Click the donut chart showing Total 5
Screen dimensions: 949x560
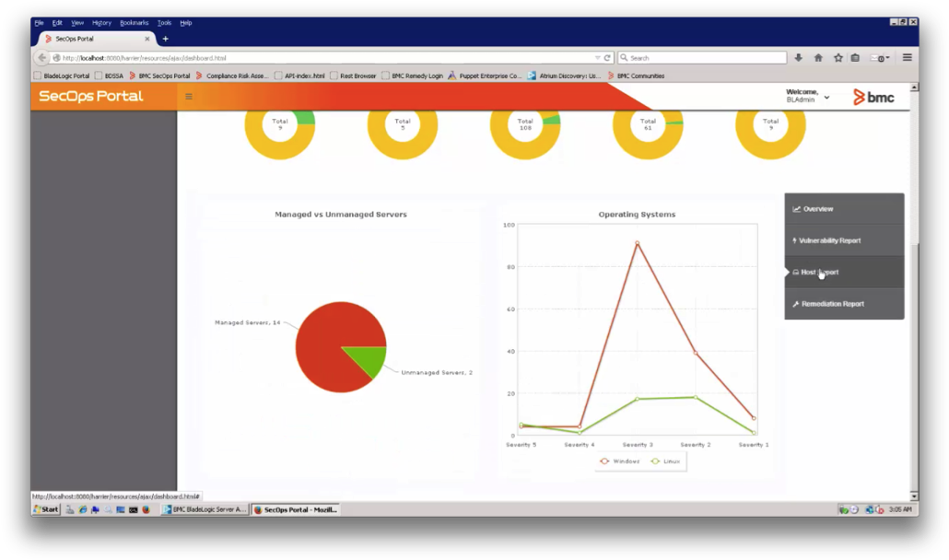point(403,135)
